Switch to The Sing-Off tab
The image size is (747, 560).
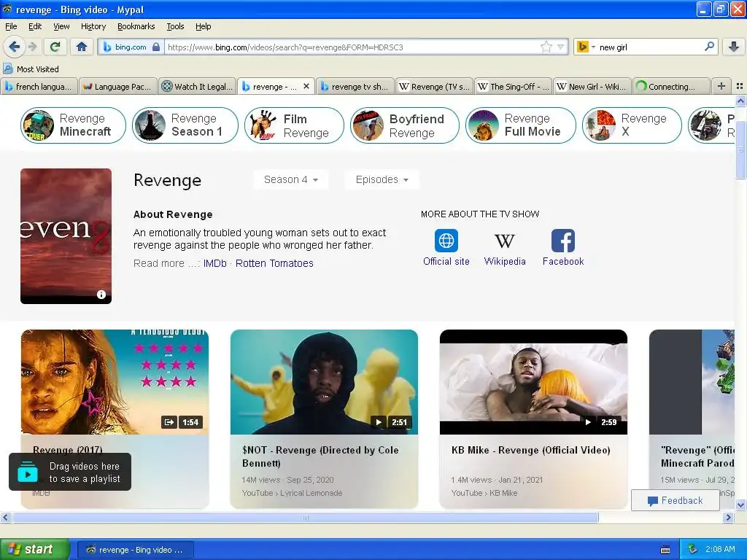coord(513,86)
